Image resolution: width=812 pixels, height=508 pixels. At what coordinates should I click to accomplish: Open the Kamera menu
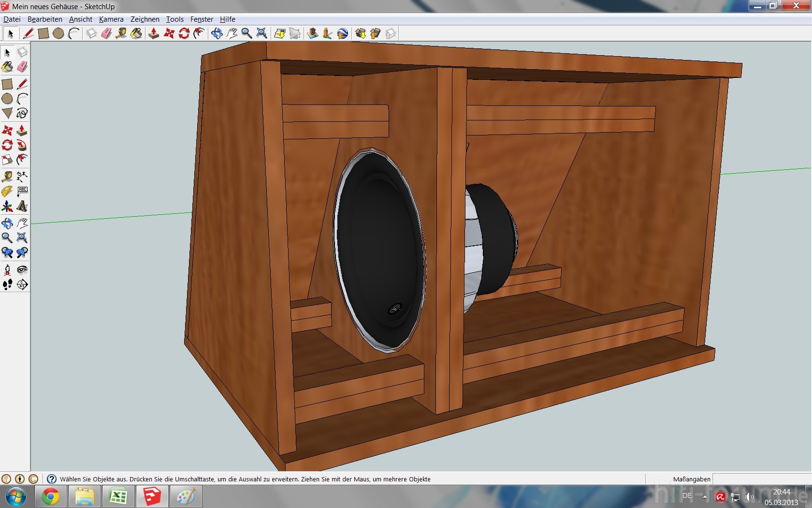click(x=111, y=19)
